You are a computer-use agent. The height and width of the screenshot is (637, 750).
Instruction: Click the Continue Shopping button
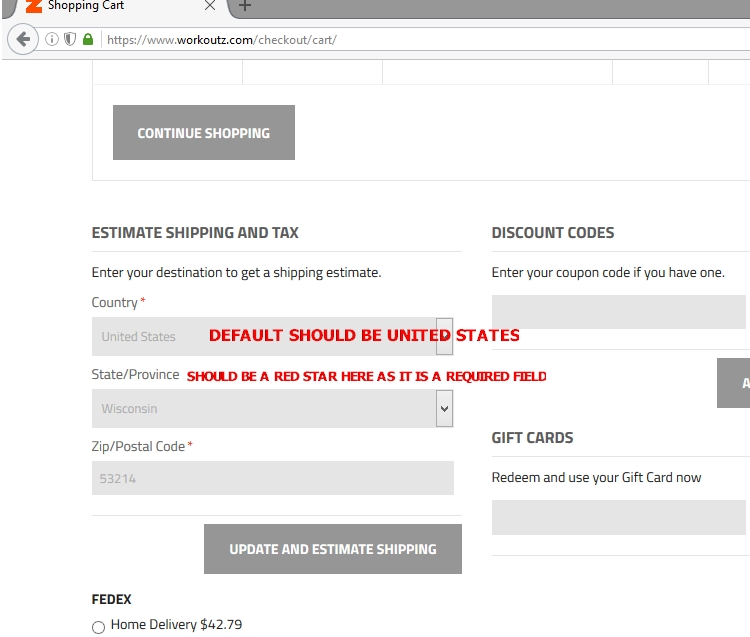(204, 132)
